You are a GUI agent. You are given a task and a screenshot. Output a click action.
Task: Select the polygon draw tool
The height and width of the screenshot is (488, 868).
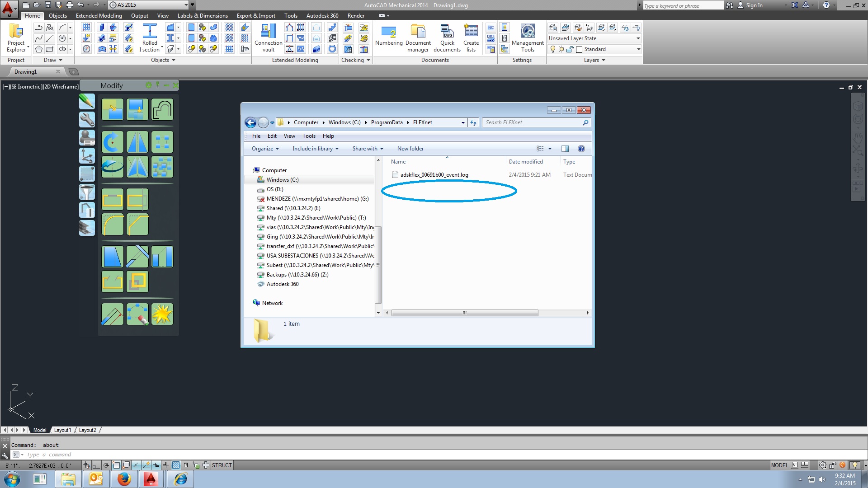39,49
